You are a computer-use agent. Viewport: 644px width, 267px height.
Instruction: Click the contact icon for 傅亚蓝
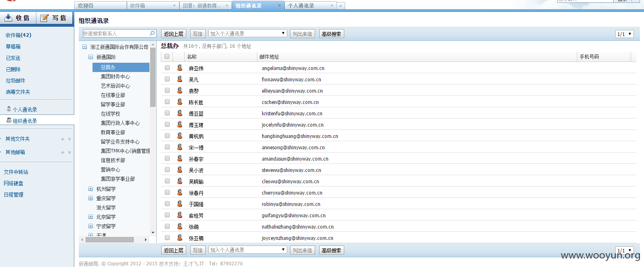(x=180, y=113)
